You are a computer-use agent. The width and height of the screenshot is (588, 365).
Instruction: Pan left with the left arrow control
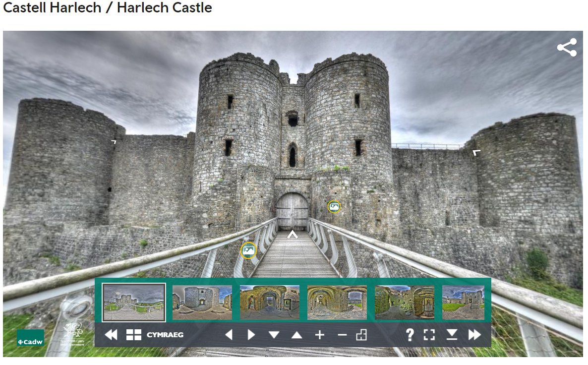[229, 335]
